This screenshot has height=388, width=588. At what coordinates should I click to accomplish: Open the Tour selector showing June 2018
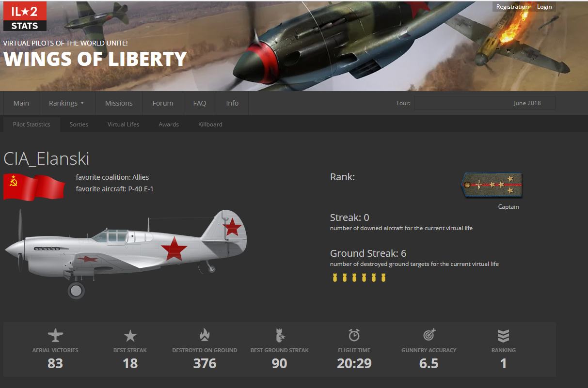484,103
